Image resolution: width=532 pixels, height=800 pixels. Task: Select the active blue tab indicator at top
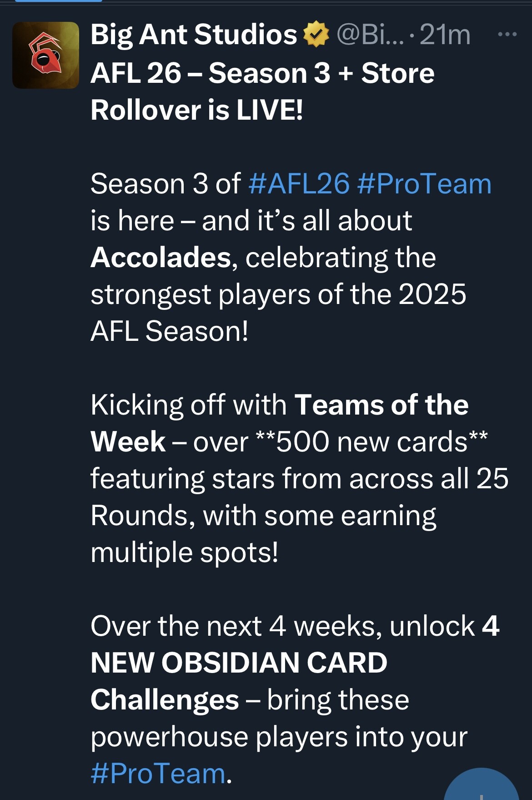[x=58, y=1]
